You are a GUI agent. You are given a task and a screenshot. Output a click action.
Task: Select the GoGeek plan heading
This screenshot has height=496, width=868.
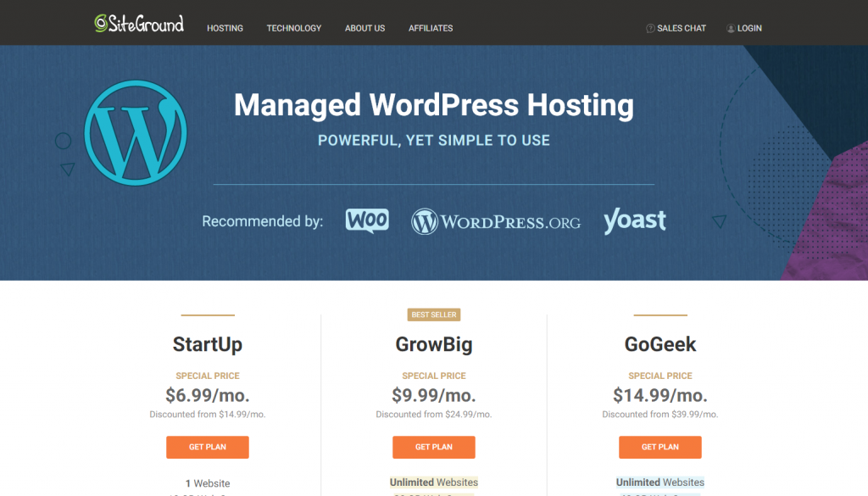[660, 344]
